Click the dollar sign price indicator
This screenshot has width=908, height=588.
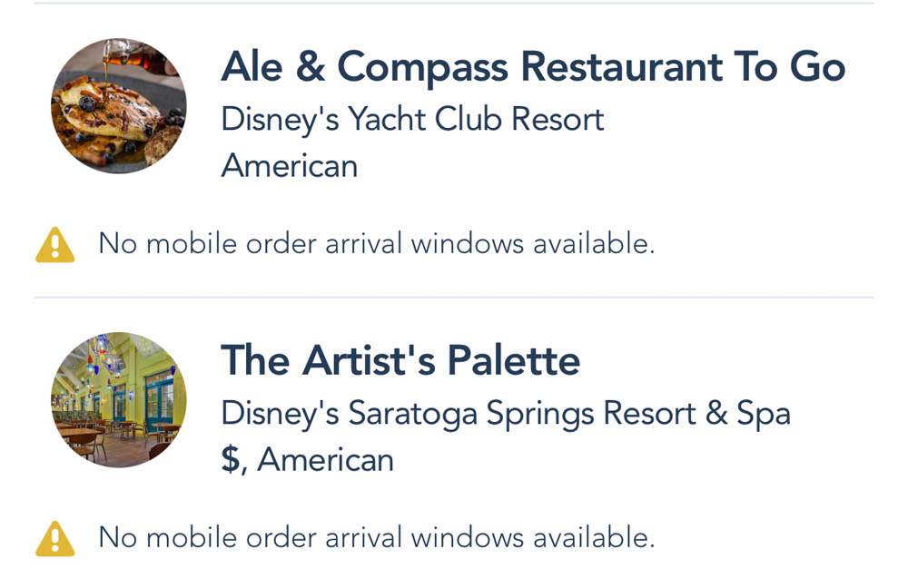pyautogui.click(x=232, y=460)
